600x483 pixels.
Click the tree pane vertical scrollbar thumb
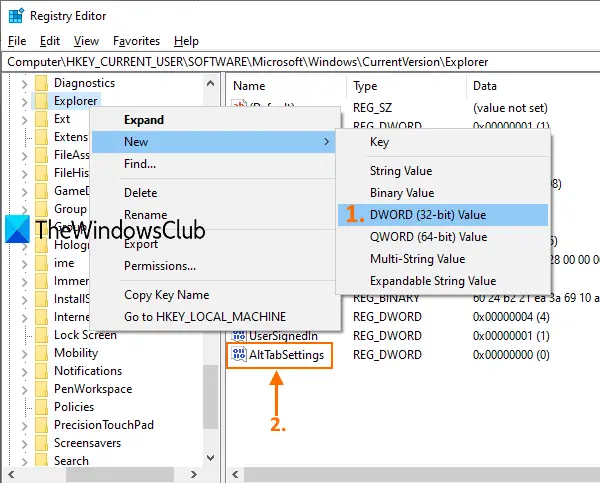210,397
